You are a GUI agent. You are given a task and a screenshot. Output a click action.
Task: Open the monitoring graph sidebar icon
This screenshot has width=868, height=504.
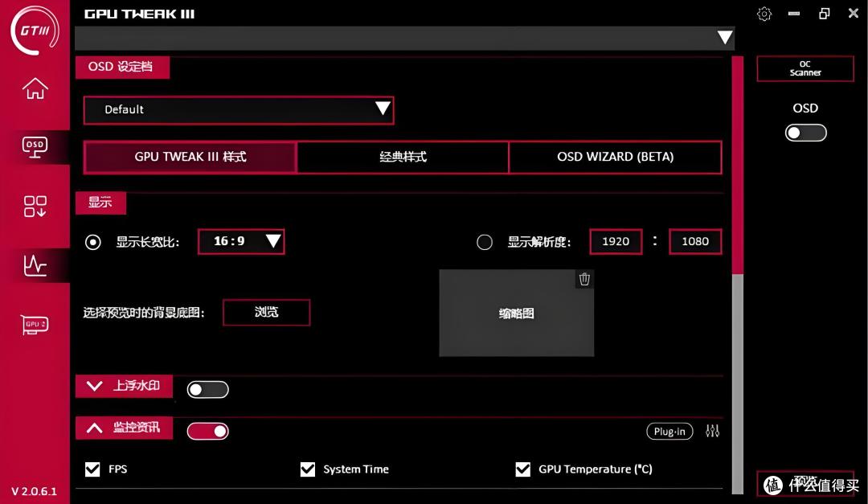[35, 265]
